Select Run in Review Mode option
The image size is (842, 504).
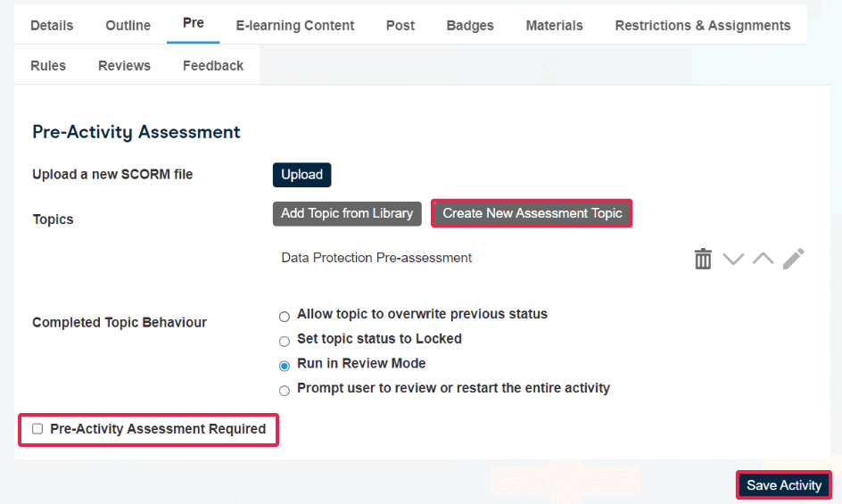coord(285,366)
